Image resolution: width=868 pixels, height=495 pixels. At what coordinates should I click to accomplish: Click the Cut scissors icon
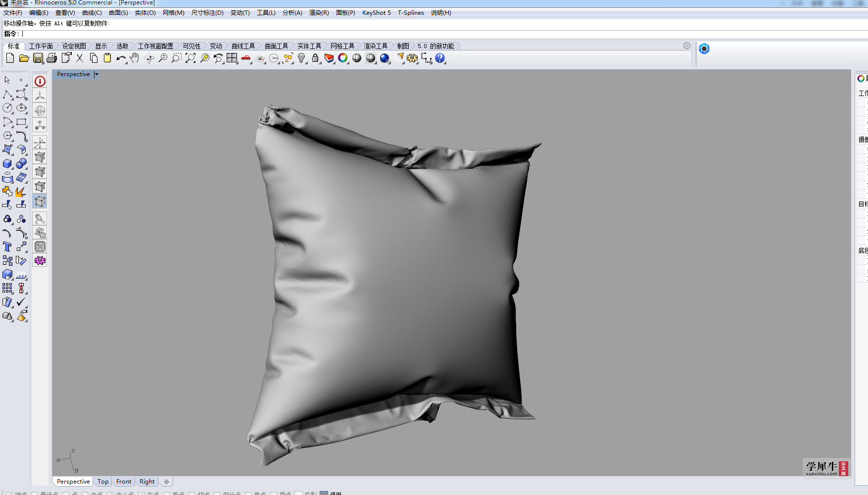80,58
